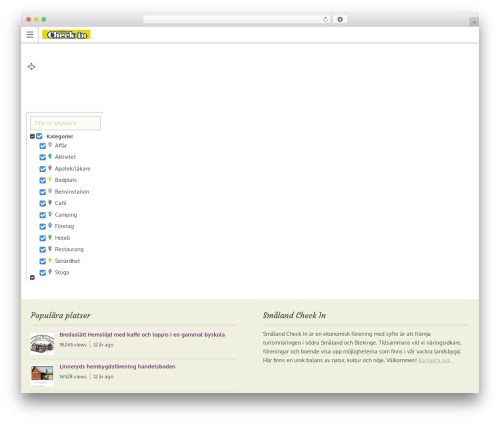Open the hamburger menu icon
The image size is (500, 423).
30,34
